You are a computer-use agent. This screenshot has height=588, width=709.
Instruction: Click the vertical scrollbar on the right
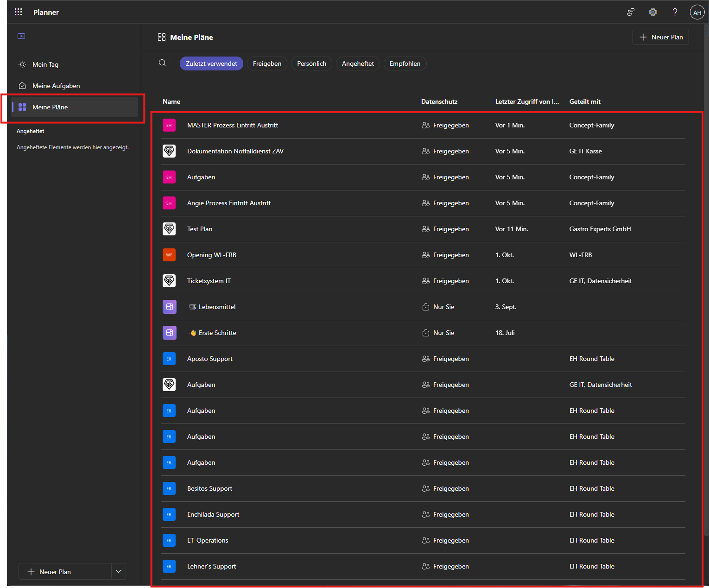click(706, 278)
